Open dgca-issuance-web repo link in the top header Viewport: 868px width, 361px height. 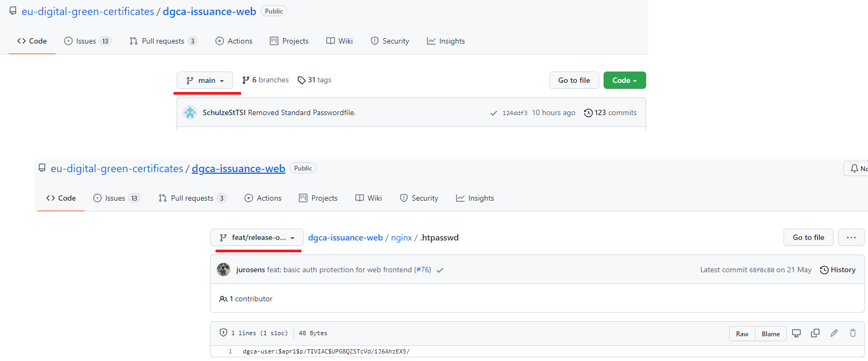pos(209,11)
